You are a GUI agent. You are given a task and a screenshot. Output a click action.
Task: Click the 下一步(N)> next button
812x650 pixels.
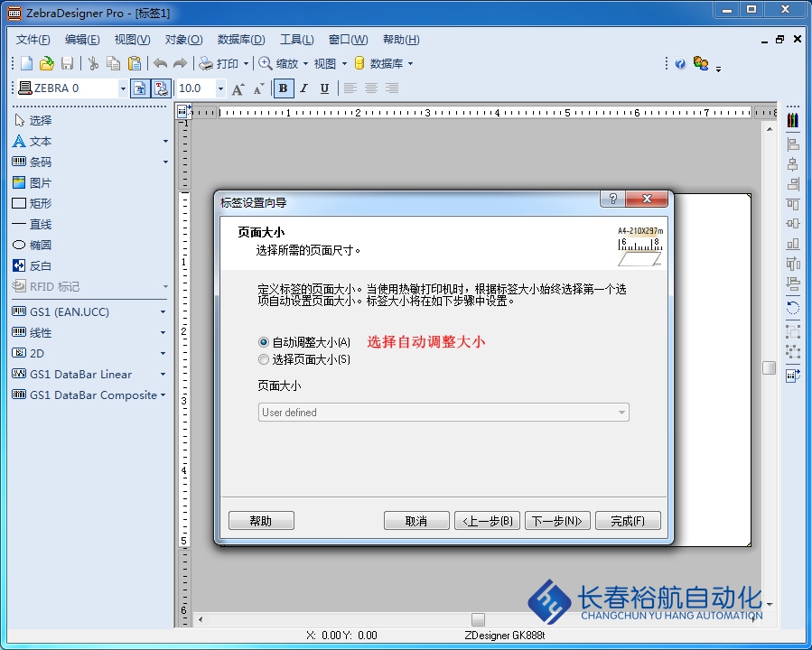click(x=557, y=521)
